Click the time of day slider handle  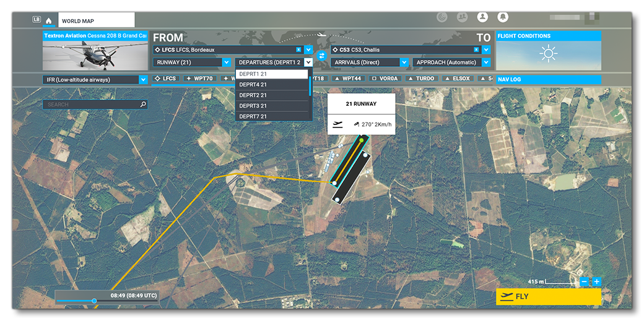94,301
